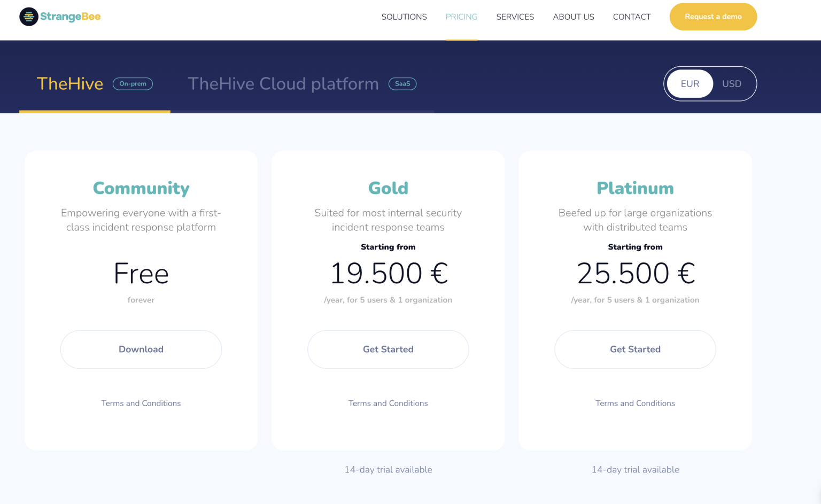Screen dimensions: 821x504
Task: Click the 14-day trial text under Gold
Action: [388, 469]
